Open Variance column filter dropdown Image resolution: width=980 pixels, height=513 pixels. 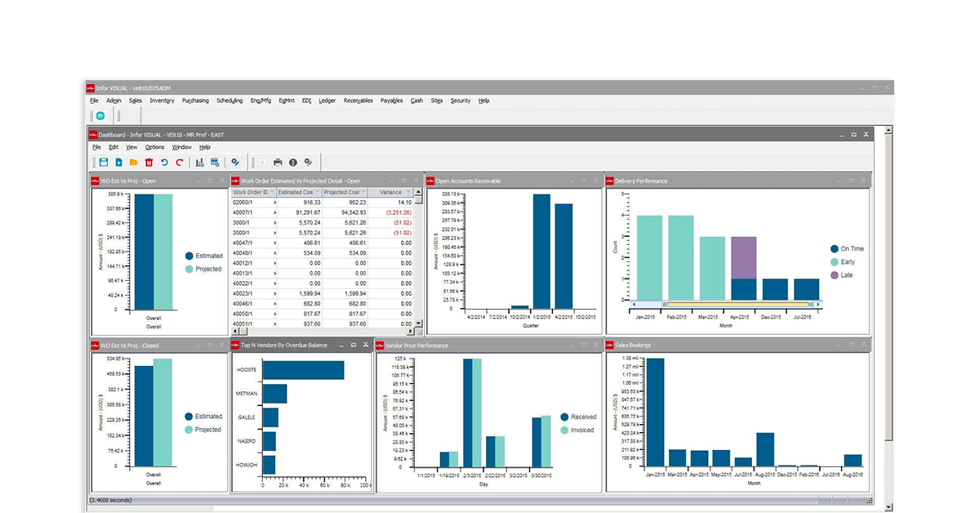408,192
